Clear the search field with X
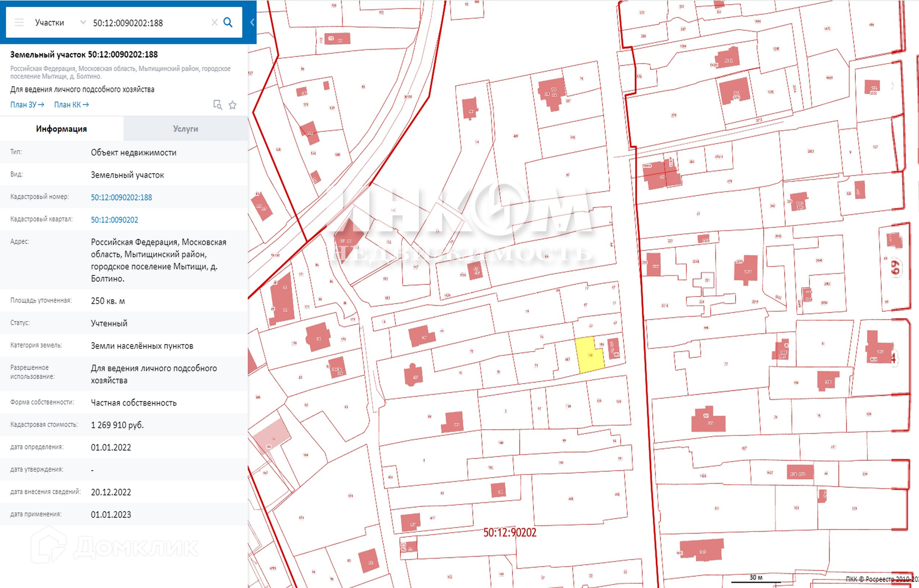The image size is (919, 588). pos(214,22)
